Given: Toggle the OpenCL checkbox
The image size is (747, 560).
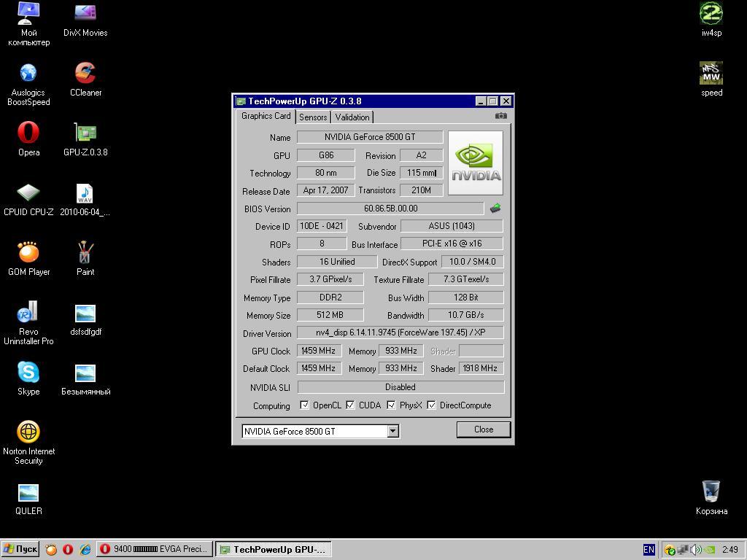Looking at the screenshot, I should pos(305,405).
